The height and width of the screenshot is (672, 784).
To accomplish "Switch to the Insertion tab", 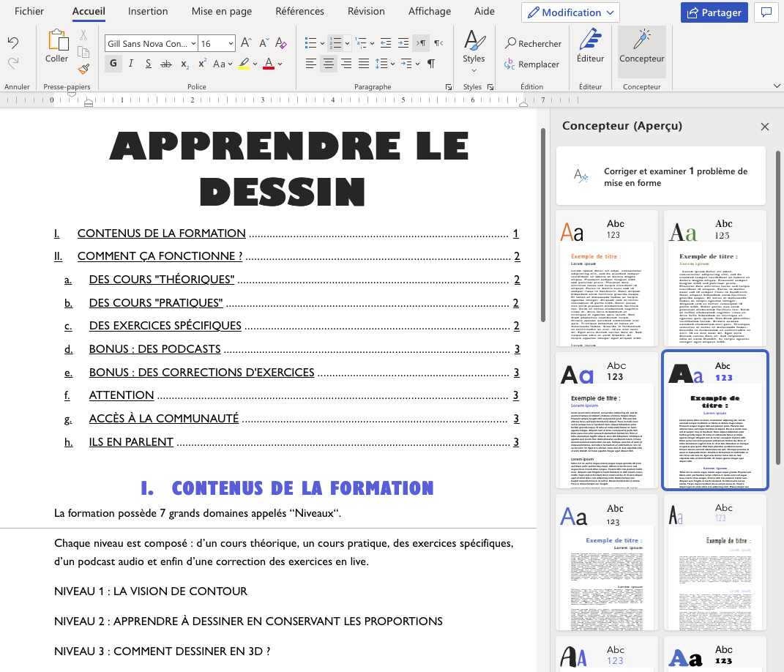I will coord(148,11).
